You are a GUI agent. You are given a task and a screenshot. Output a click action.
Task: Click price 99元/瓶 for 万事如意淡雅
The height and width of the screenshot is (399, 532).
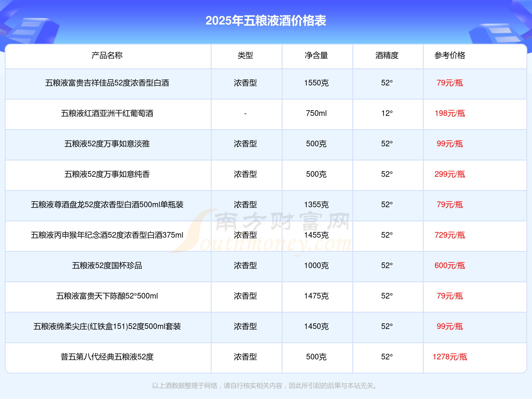pyautogui.click(x=450, y=144)
